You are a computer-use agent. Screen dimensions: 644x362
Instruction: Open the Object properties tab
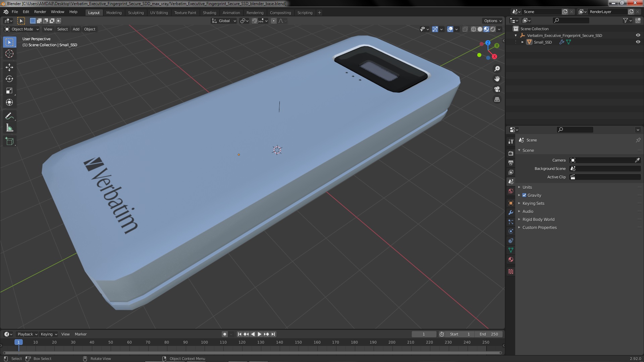511,203
